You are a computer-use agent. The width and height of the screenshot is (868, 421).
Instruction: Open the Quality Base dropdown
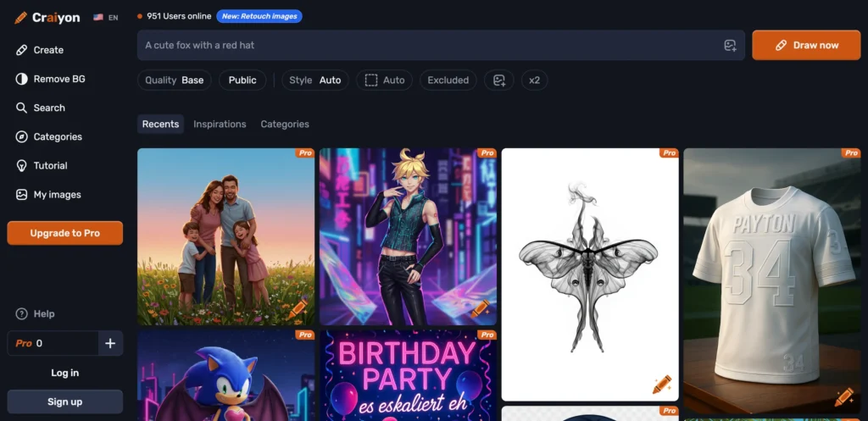click(175, 80)
